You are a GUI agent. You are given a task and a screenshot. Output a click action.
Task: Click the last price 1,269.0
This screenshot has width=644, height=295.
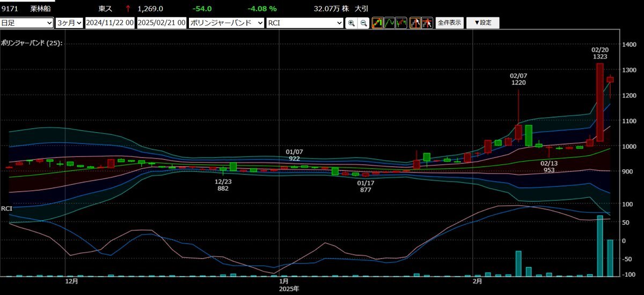[150, 9]
